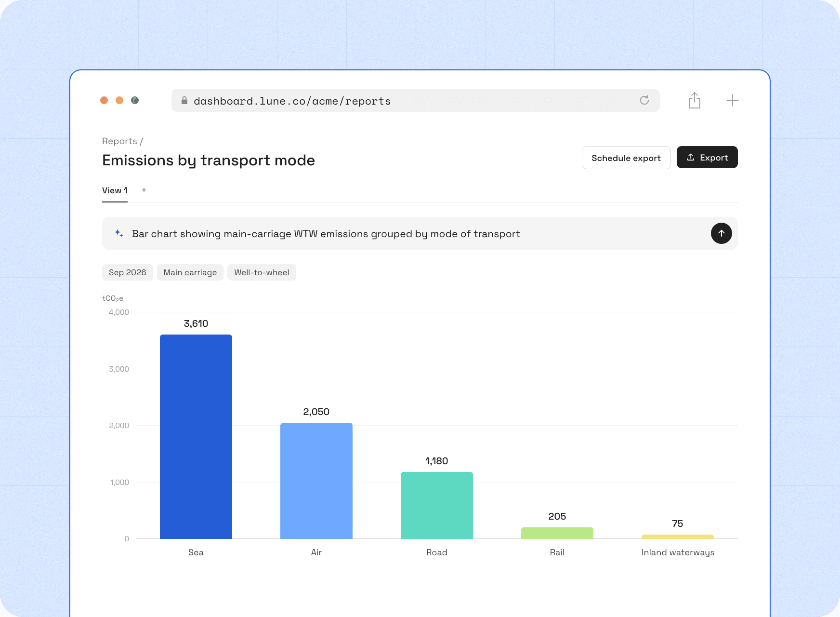Open the Sep 2026 date filter chip
The height and width of the screenshot is (617, 840).
click(x=128, y=272)
